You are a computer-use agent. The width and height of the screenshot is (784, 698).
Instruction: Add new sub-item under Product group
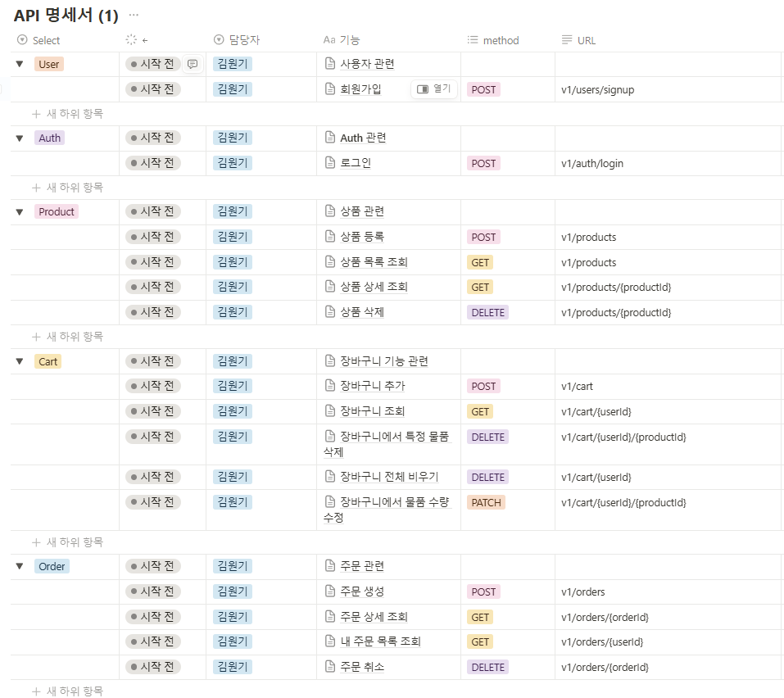click(67, 337)
